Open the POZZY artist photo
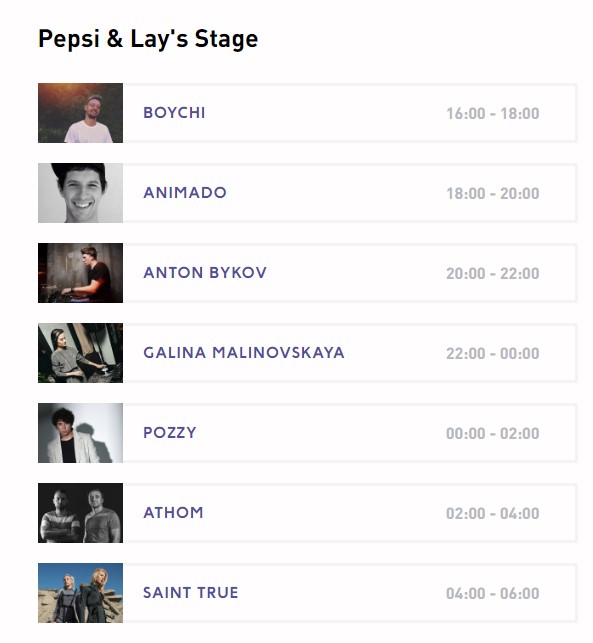The height and width of the screenshot is (643, 593). (80, 433)
